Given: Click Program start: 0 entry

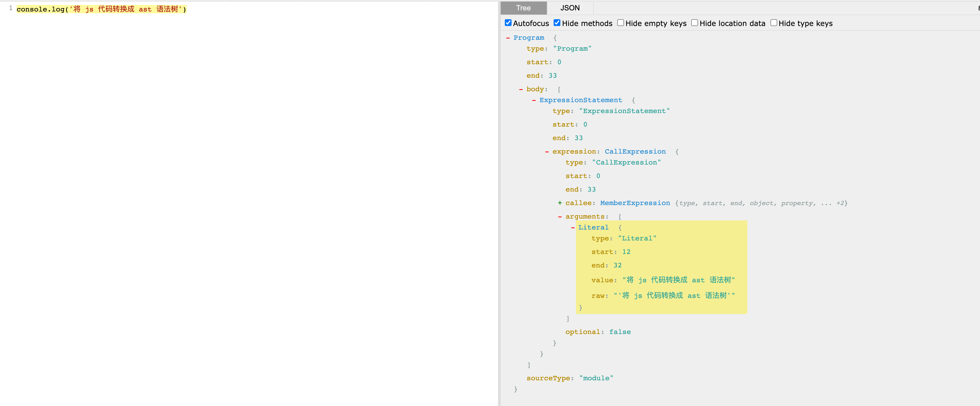Looking at the screenshot, I should tap(544, 62).
